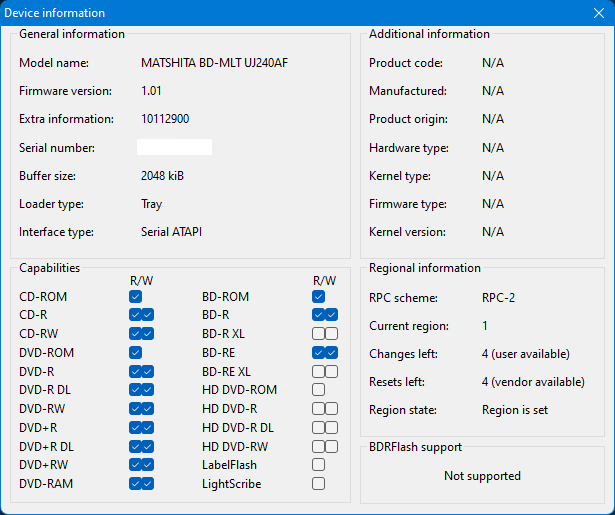Viewport: 615px width, 515px height.
Task: Toggle the DVD-R write checkbox
Action: (148, 371)
